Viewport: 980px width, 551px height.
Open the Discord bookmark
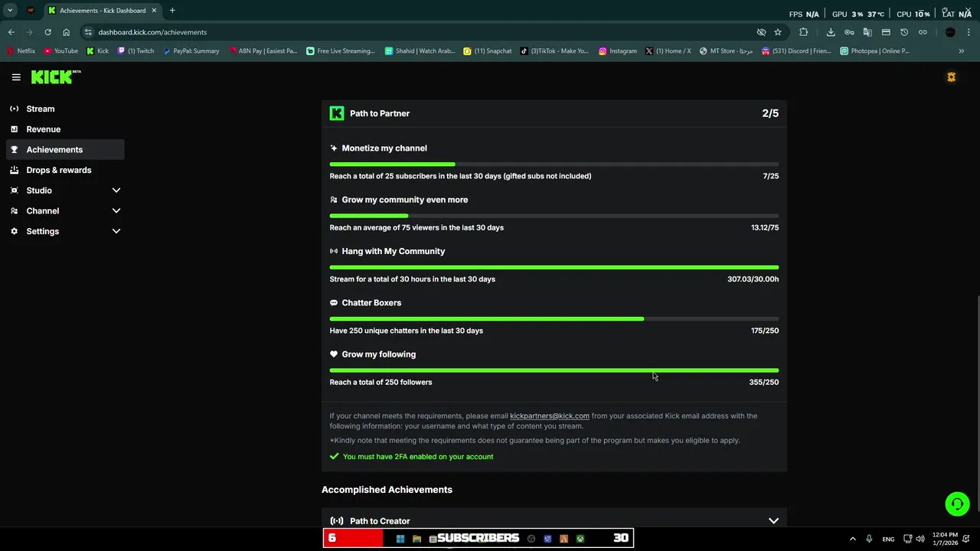pos(796,51)
